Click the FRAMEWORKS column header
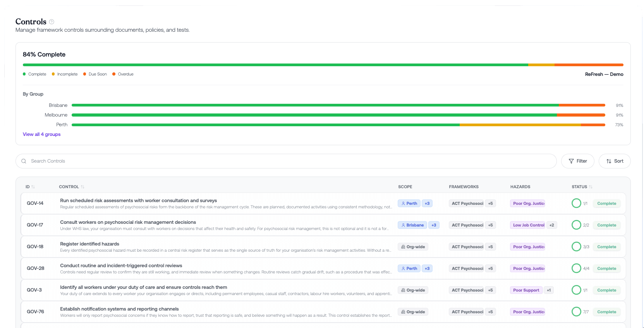 464,187
